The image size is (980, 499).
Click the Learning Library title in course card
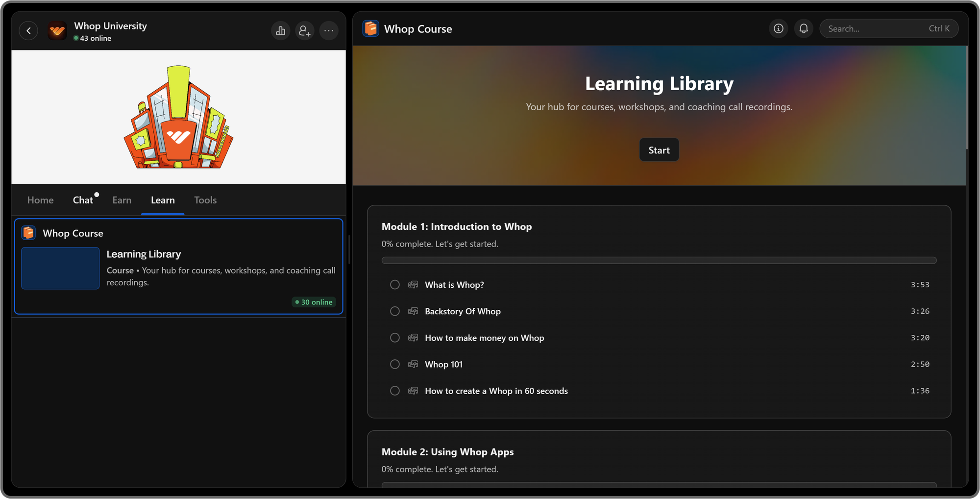pyautogui.click(x=144, y=254)
